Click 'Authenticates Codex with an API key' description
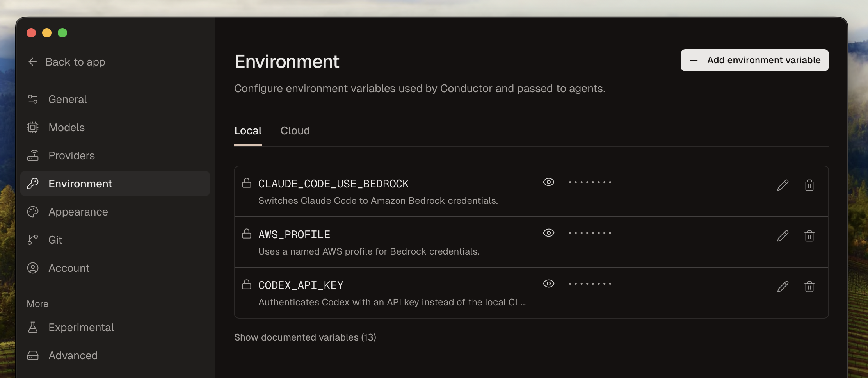868x378 pixels. tap(392, 302)
